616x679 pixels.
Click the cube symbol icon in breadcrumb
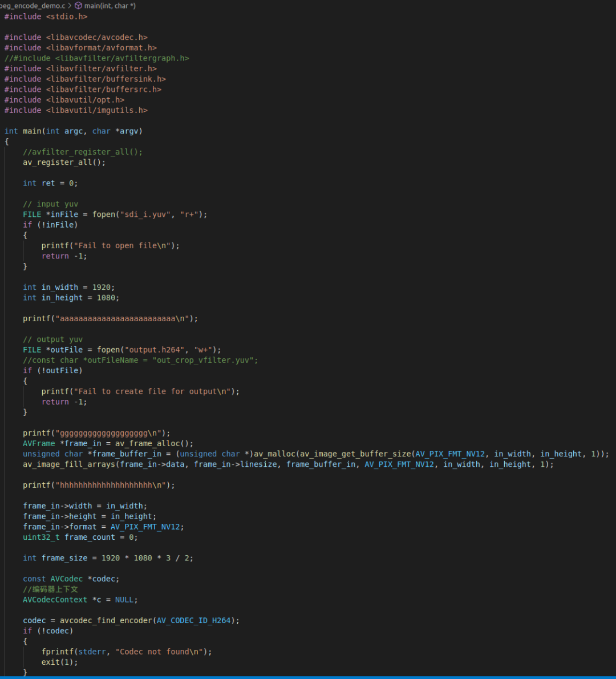click(79, 6)
